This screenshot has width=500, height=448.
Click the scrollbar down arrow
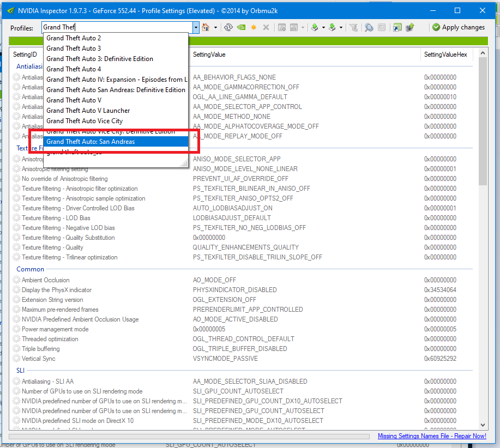pyautogui.click(x=483, y=425)
